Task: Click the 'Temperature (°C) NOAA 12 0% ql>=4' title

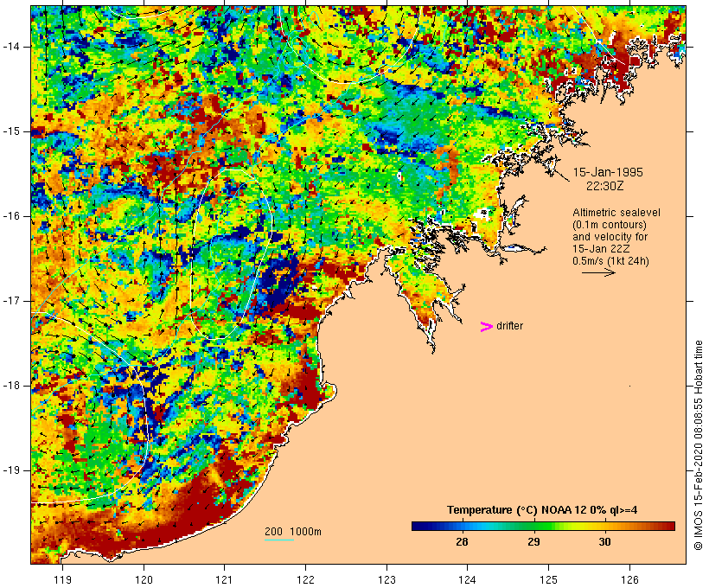Action: pyautogui.click(x=542, y=510)
